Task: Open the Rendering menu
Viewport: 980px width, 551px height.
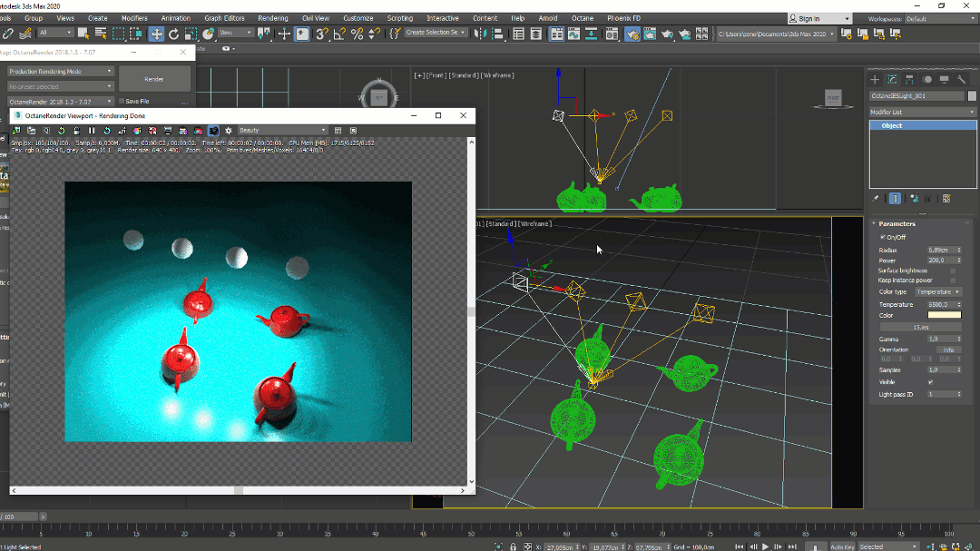Action: pyautogui.click(x=273, y=18)
